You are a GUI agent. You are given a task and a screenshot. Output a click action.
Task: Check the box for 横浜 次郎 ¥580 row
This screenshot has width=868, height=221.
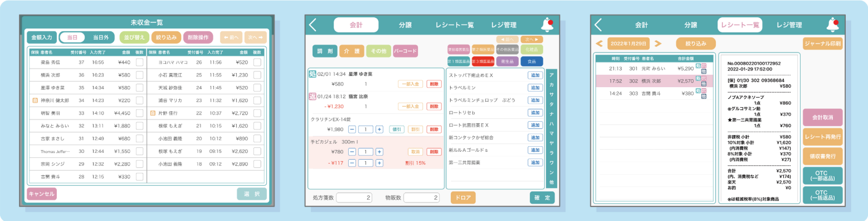click(x=139, y=75)
